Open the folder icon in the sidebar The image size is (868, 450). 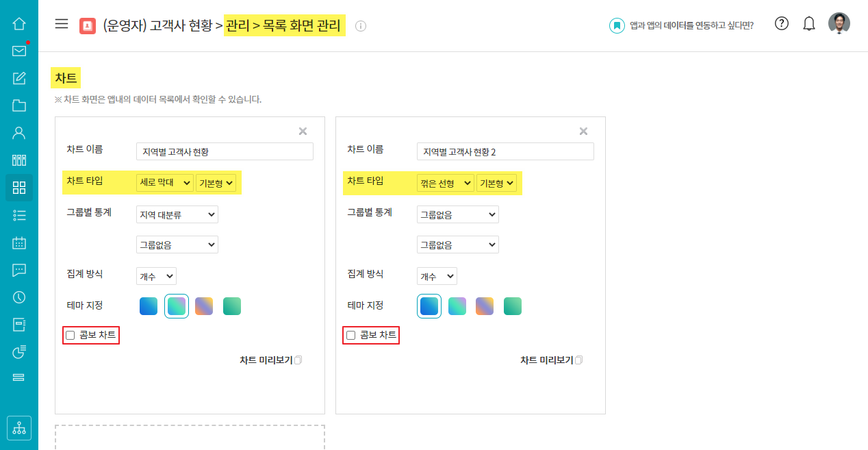coord(19,105)
